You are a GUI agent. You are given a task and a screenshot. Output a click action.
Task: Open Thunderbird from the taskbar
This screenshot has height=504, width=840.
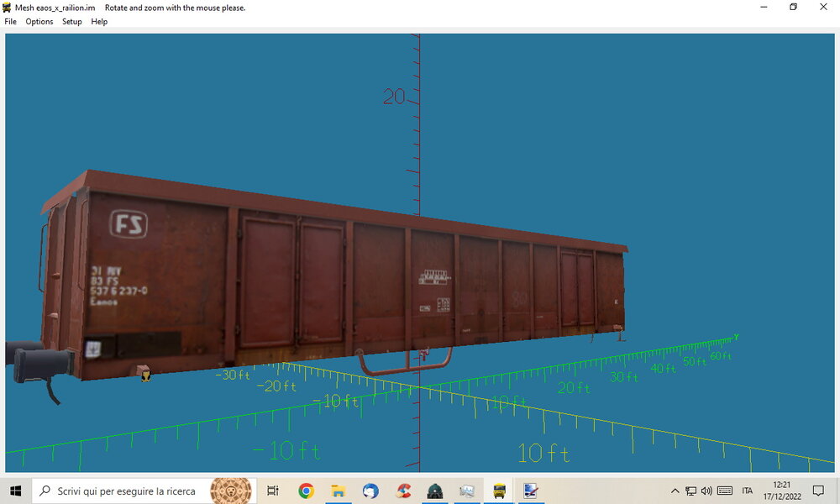[370, 491]
